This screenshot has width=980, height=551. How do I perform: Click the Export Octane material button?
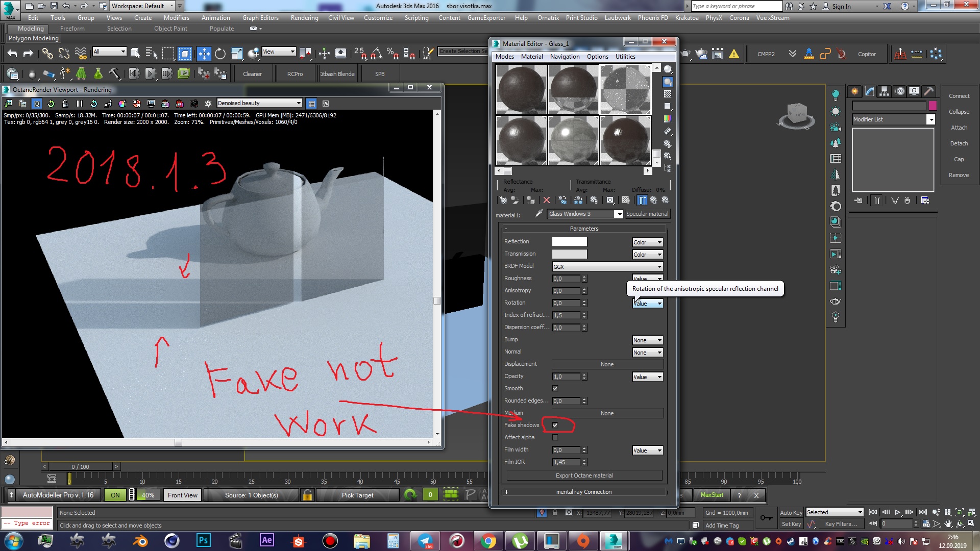(584, 475)
